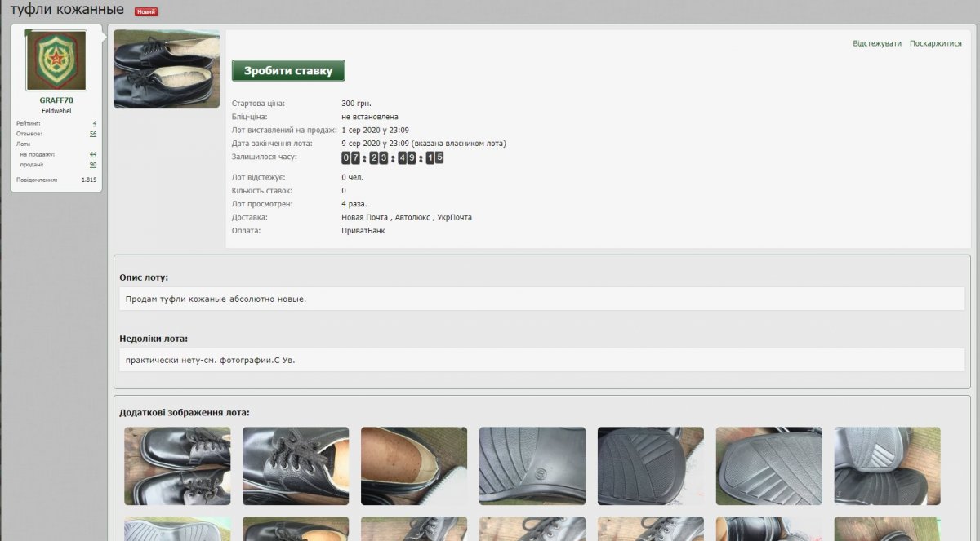The width and height of the screenshot is (980, 541).
Task: Click the Недоліки лота heading
Action: tap(154, 339)
